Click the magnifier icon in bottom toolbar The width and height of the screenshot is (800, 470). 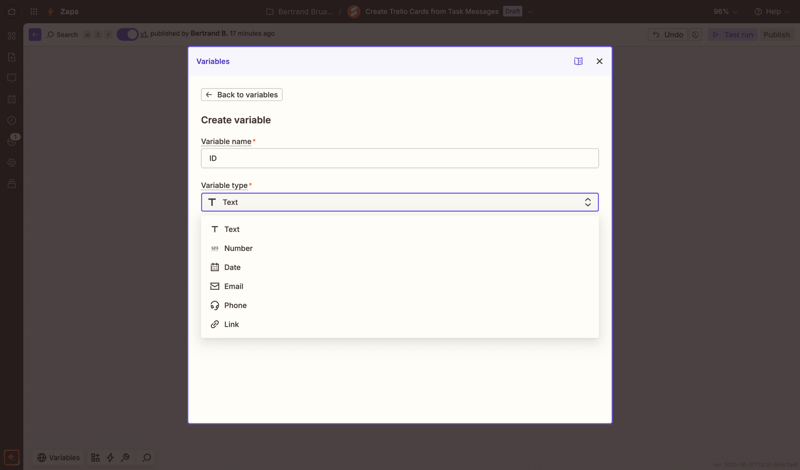pos(147,457)
